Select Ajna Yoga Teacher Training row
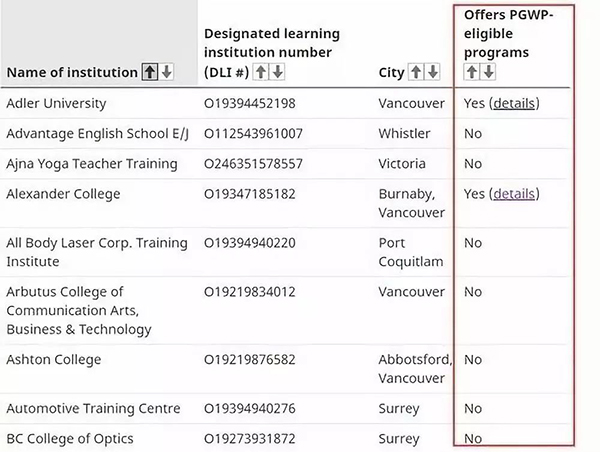This screenshot has height=452, width=600. pyautogui.click(x=285, y=164)
